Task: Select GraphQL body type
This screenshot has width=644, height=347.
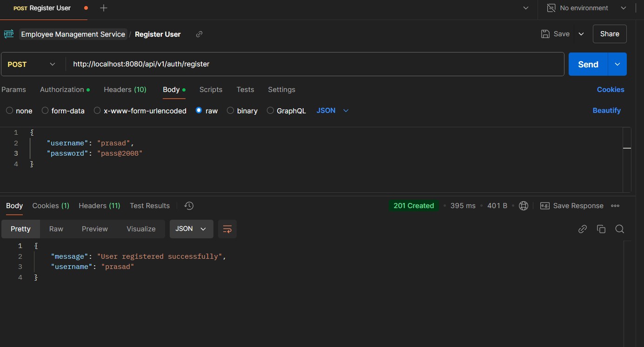Action: coord(286,111)
